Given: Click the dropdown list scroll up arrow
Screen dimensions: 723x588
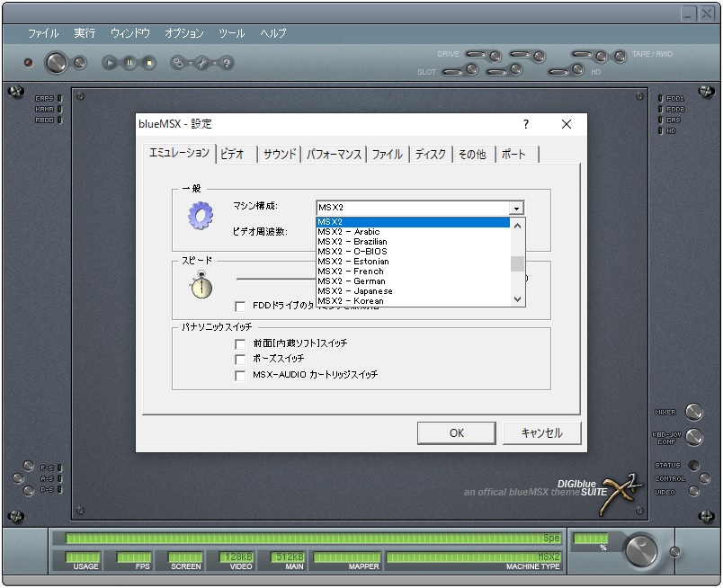Looking at the screenshot, I should tap(517, 226).
